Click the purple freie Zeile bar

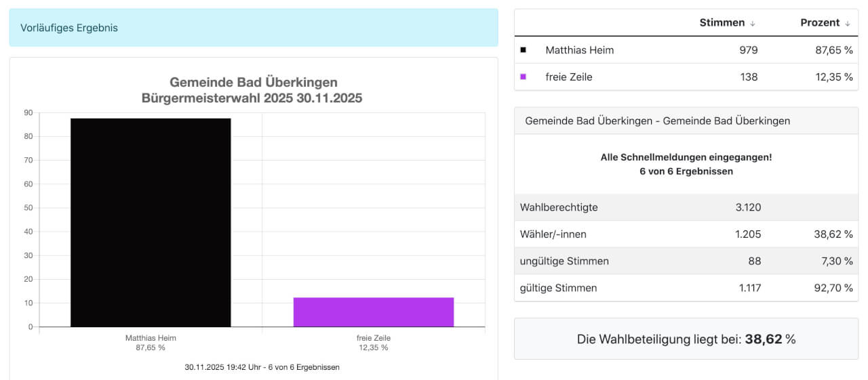tap(373, 312)
